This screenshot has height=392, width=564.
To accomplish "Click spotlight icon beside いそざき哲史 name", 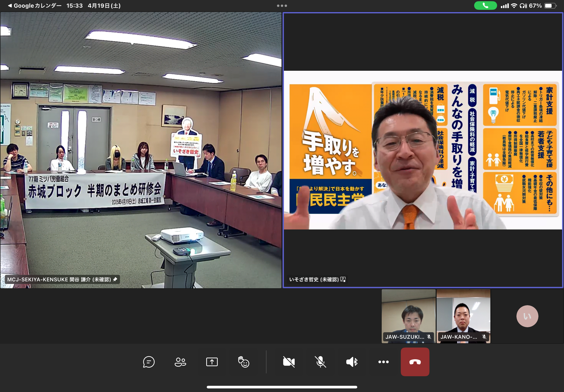I will (343, 279).
